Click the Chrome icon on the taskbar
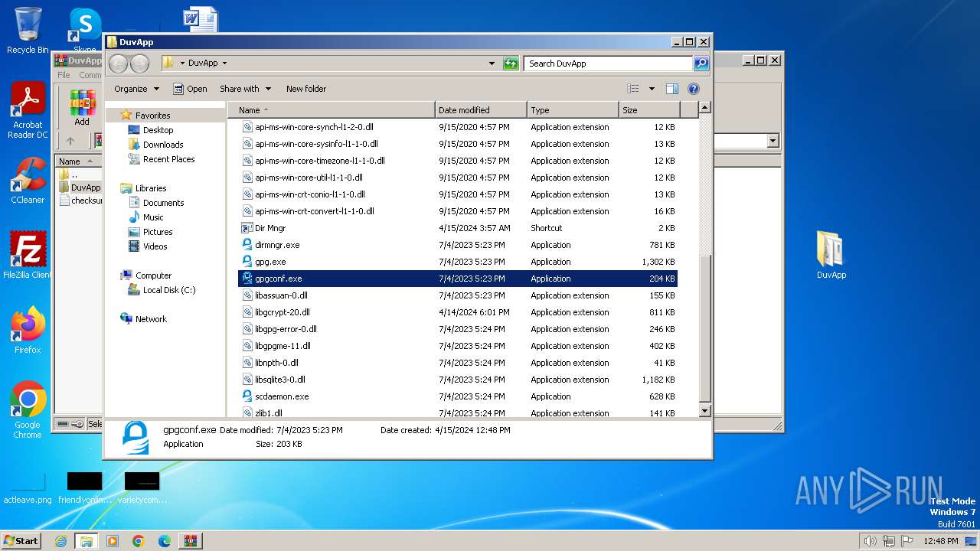980x551 pixels. pos(139,541)
